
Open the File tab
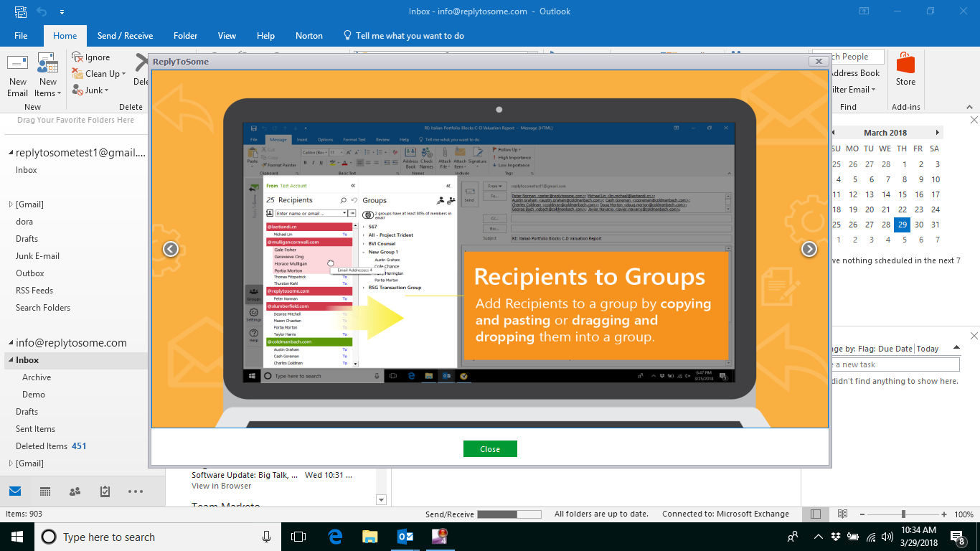[21, 35]
